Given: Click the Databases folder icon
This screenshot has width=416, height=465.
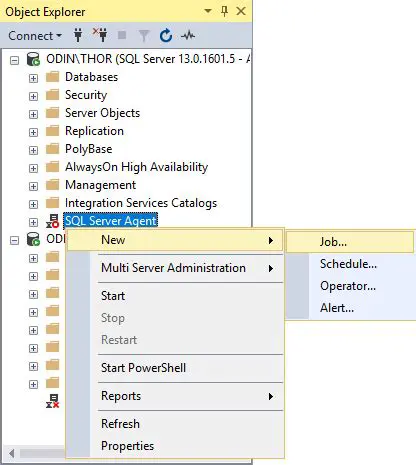Looking at the screenshot, I should 52,77.
